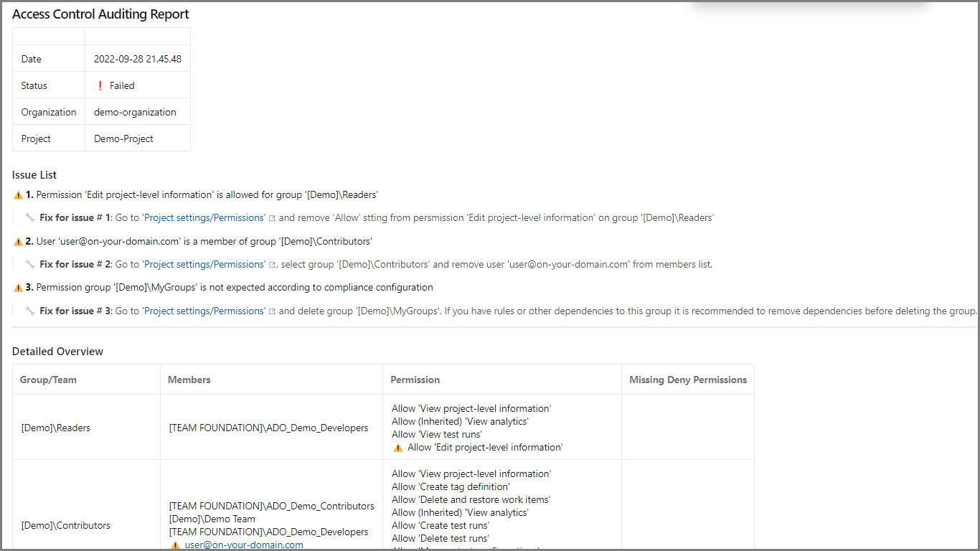The width and height of the screenshot is (980, 551).
Task: Click external link icon in fix for issue 1
Action: 272,218
